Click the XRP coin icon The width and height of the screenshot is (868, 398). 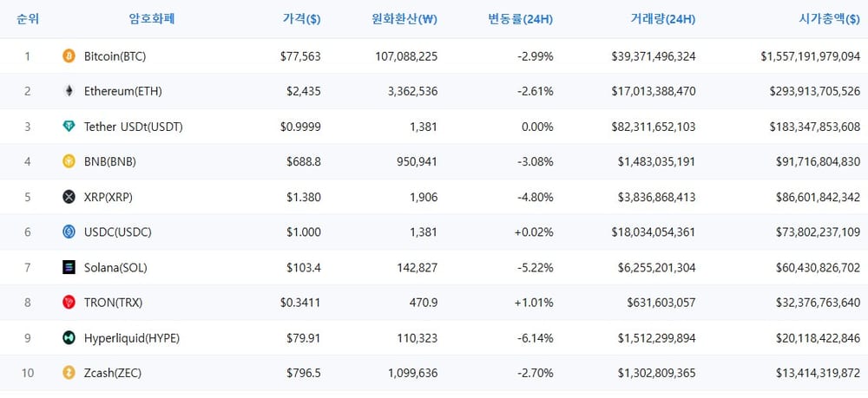[69, 197]
